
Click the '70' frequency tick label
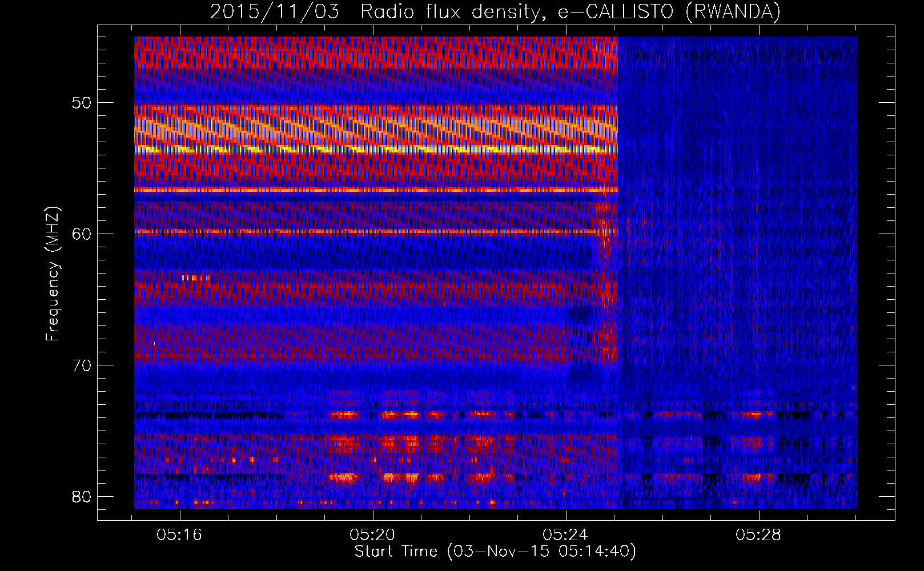(82, 365)
